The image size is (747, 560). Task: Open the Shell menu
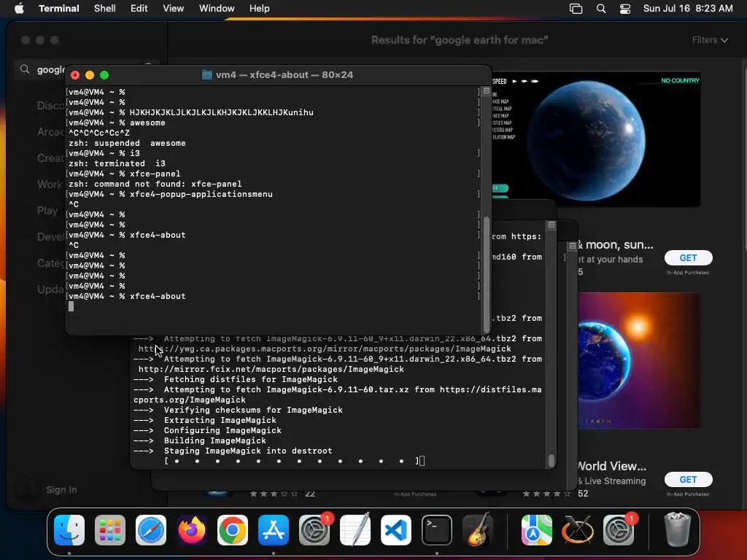(105, 9)
